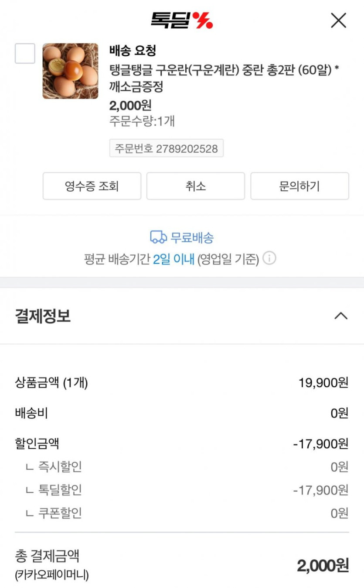The image size is (364, 588).
Task: Click the 결제정보 section heading
Action: coord(43,316)
